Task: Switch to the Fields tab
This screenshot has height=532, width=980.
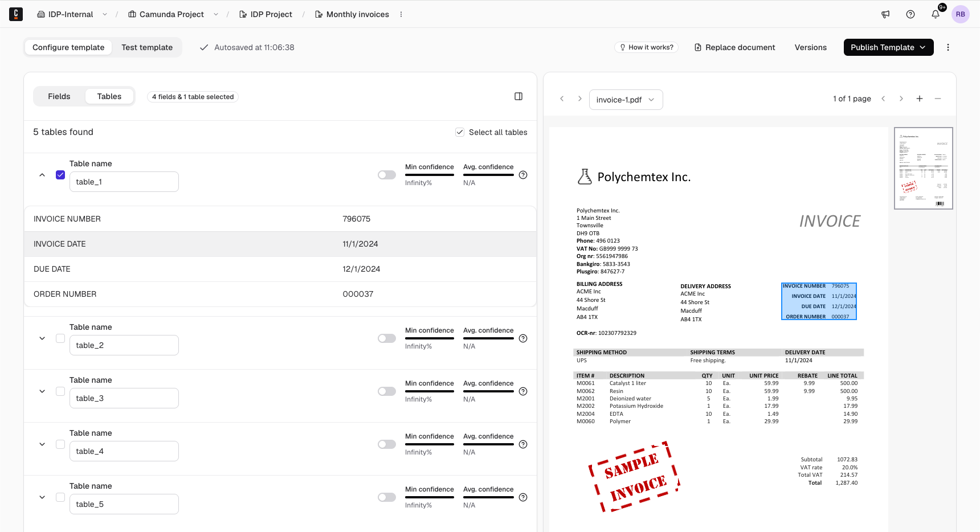Action: (x=59, y=96)
